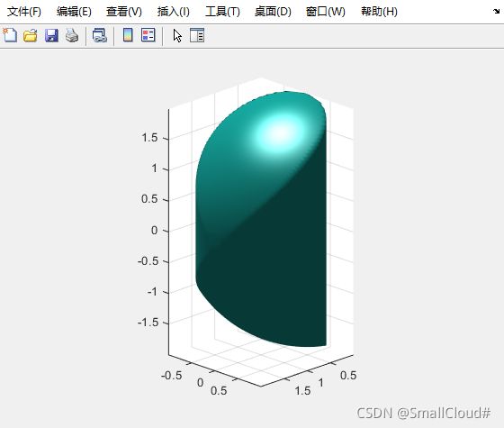Image resolution: width=504 pixels, height=428 pixels.
Task: Insert a colorbar using the toolbar icon
Action: pos(128,35)
